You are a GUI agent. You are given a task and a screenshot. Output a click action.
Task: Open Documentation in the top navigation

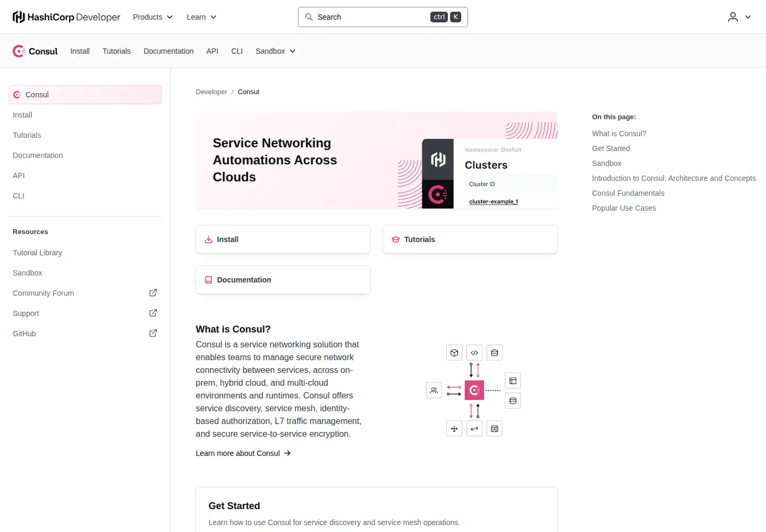169,51
